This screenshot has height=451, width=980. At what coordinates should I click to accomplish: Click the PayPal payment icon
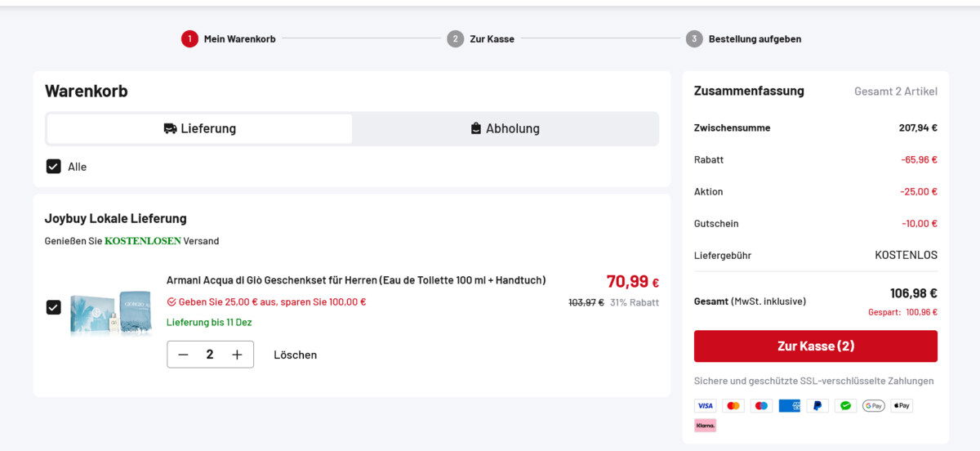(817, 406)
